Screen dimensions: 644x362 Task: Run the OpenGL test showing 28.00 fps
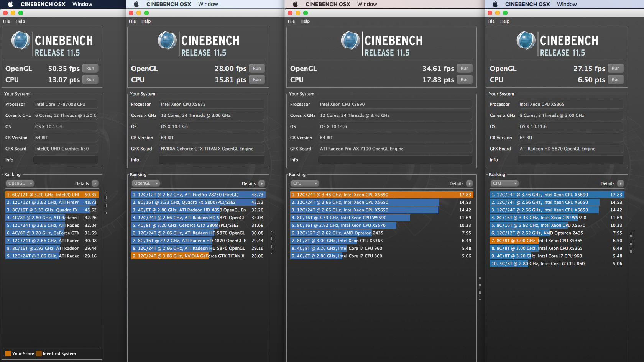coord(257,69)
